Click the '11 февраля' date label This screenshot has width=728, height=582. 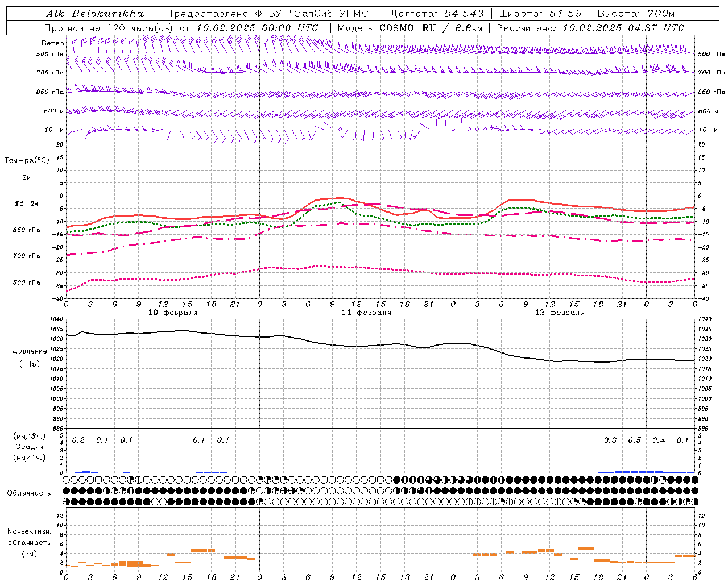(x=366, y=313)
